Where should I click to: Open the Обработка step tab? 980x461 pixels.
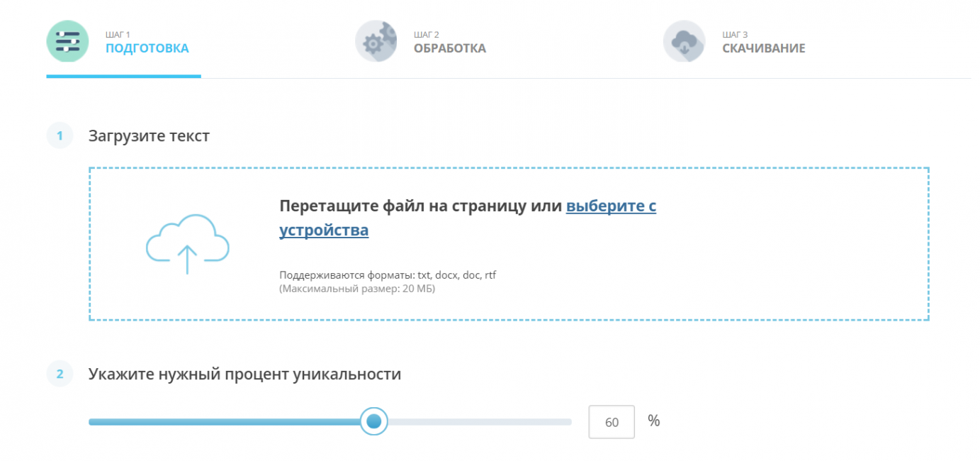[420, 43]
